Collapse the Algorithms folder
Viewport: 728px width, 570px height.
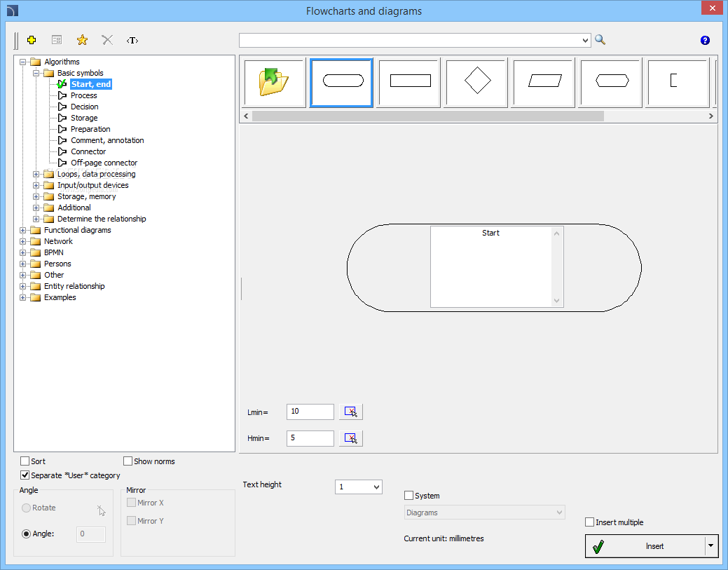tap(22, 62)
